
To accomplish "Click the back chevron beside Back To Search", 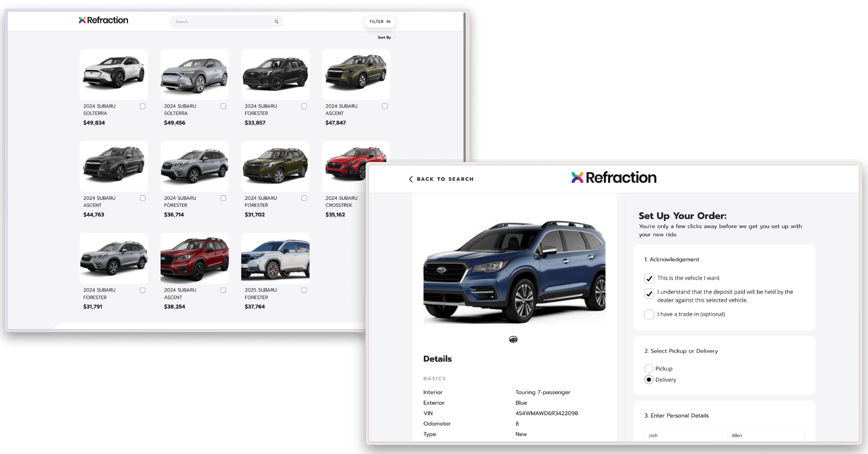I will pyautogui.click(x=410, y=179).
